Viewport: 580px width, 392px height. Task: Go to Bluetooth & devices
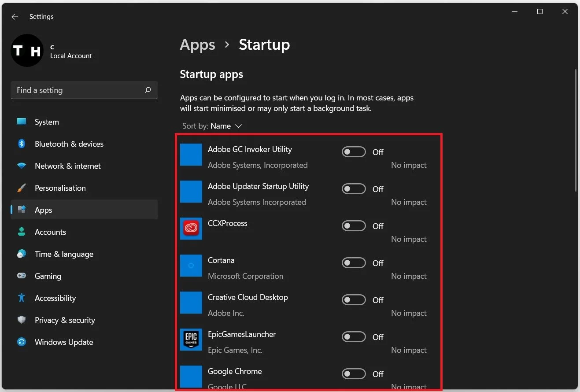(x=84, y=144)
